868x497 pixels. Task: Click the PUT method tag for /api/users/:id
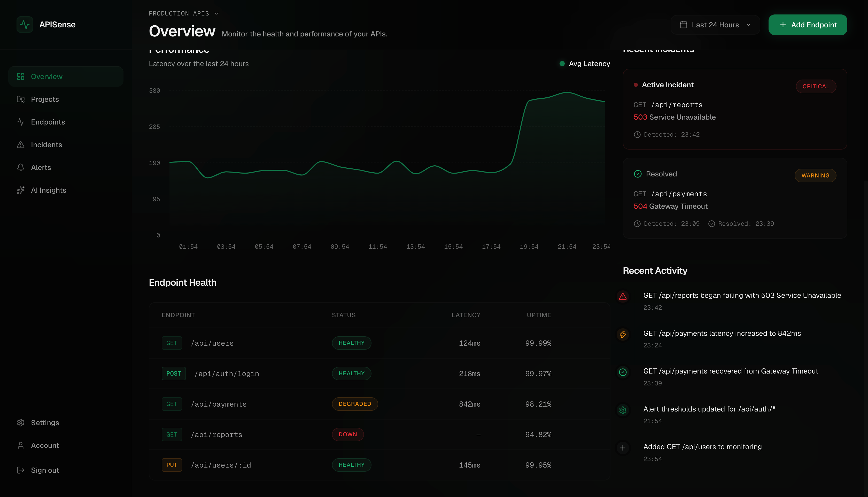(x=172, y=465)
